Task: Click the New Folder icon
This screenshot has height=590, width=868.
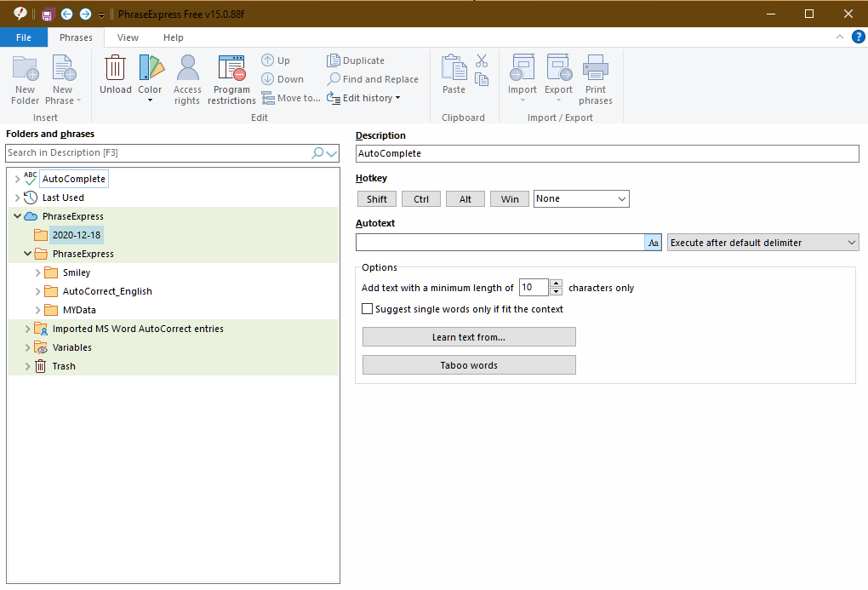Action: click(26, 68)
